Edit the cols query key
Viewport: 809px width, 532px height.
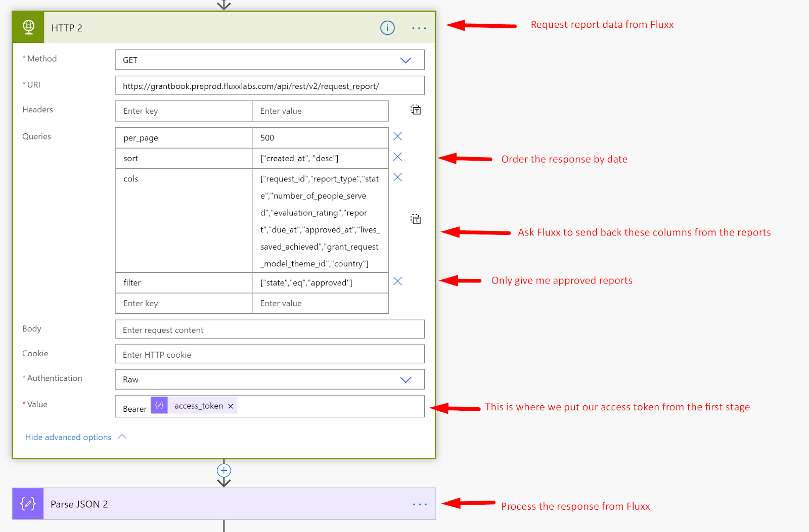(x=184, y=221)
